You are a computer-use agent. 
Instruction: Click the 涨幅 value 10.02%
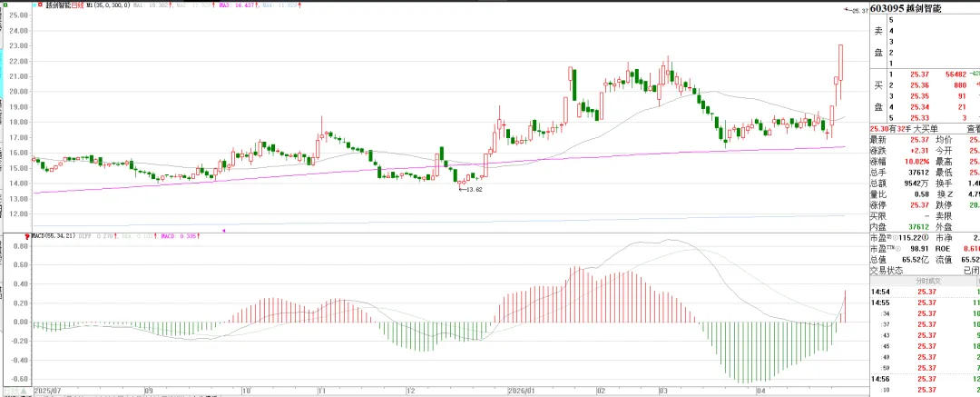click(916, 161)
